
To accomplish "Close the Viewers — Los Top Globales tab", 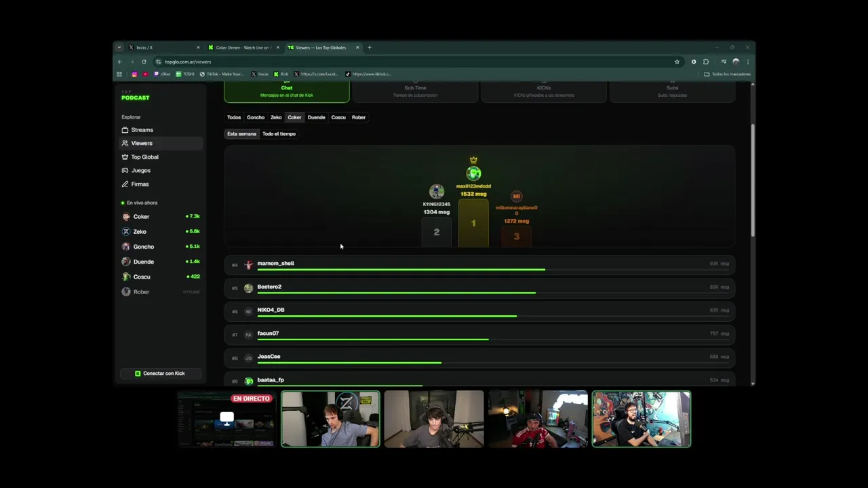I will (x=357, y=47).
